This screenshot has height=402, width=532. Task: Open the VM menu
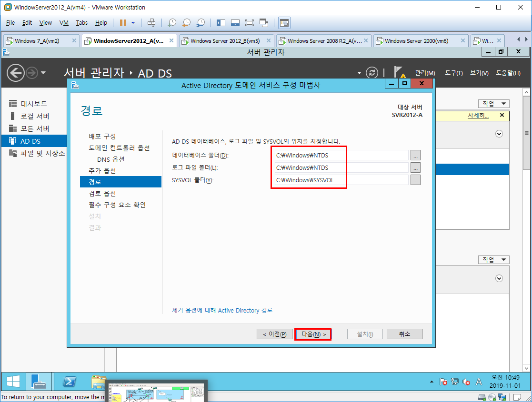(x=64, y=23)
